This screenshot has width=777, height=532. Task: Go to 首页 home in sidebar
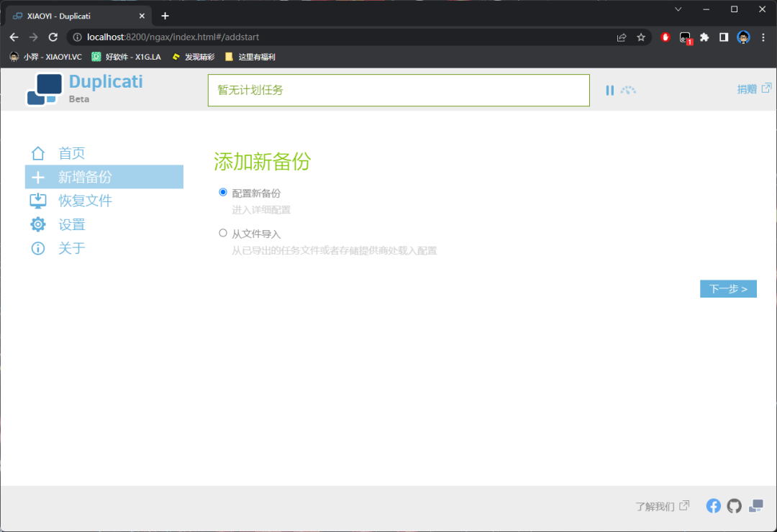coord(71,153)
